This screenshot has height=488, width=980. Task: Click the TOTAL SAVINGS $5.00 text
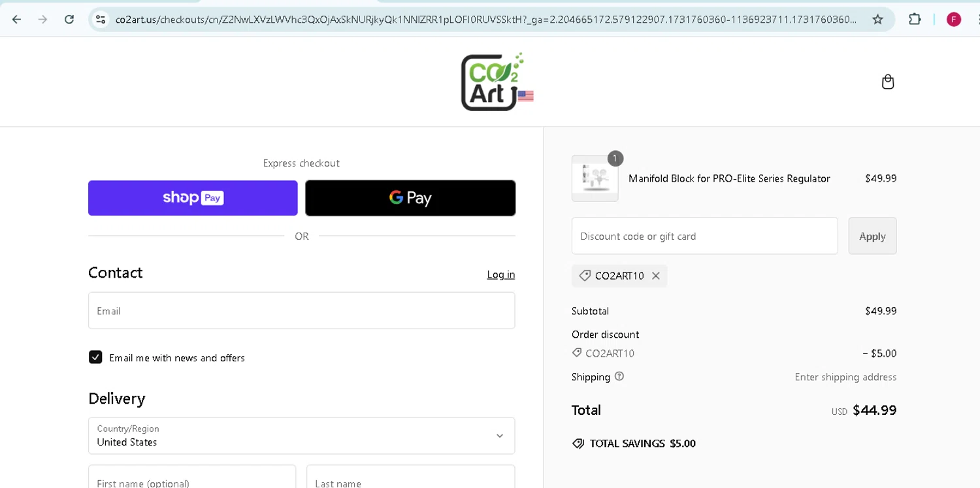tap(642, 444)
